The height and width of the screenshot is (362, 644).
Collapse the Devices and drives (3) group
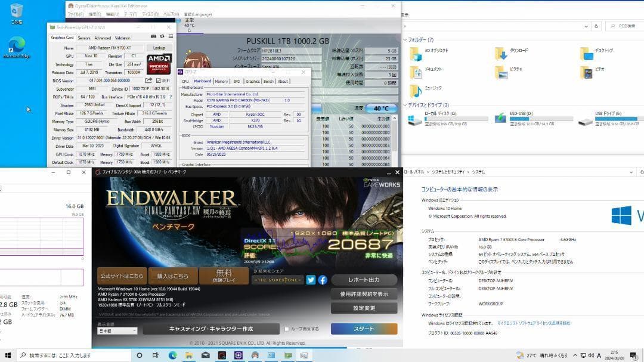pos(404,105)
